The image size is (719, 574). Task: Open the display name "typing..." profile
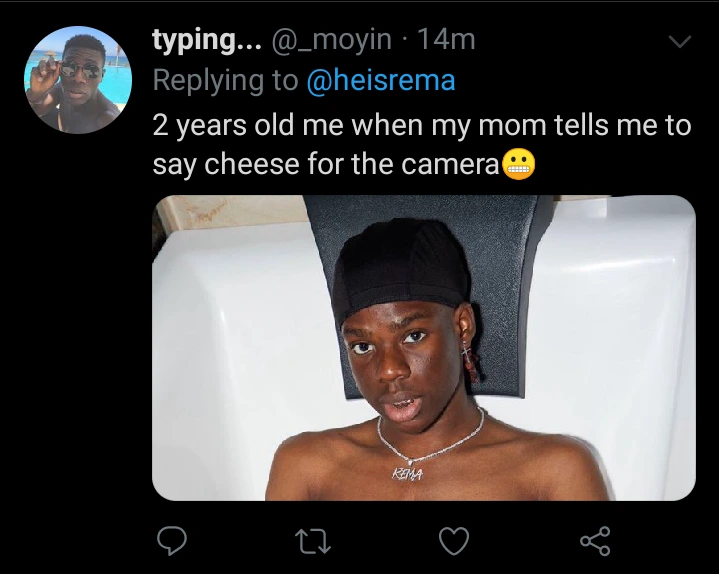(x=207, y=39)
